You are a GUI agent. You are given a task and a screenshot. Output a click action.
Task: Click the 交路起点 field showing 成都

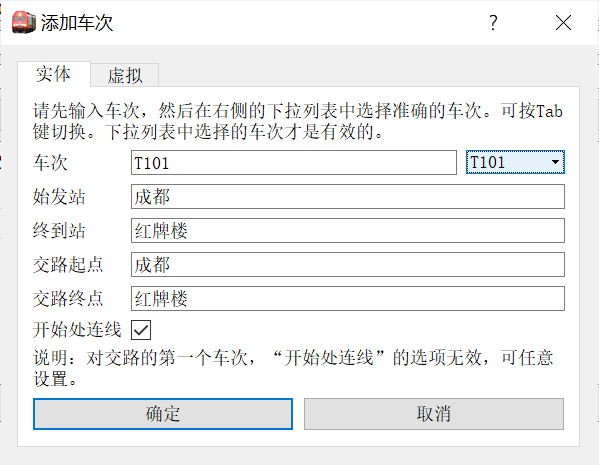348,264
